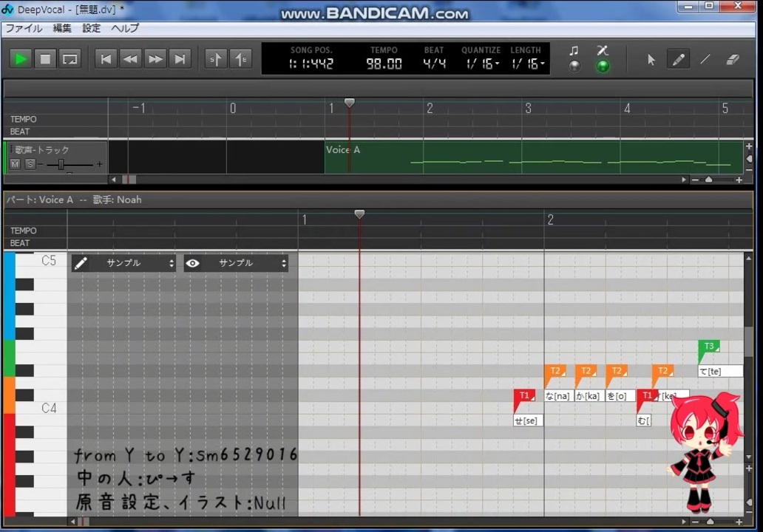Screen dimensions: 763x532
Task: Mute the 歌声-トラック with M button
Action: (15, 164)
